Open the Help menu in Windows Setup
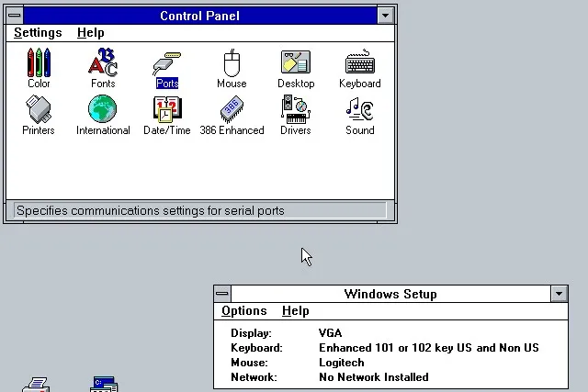Image resolution: width=588 pixels, height=392 pixels. 295,311
